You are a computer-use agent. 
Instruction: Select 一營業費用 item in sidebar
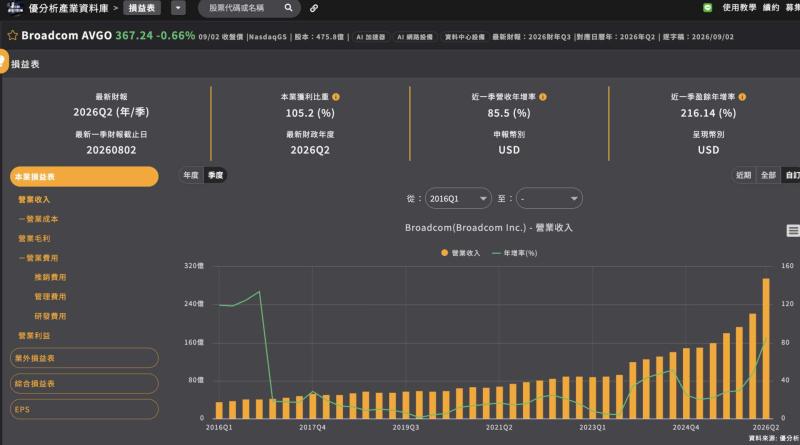tap(38, 258)
